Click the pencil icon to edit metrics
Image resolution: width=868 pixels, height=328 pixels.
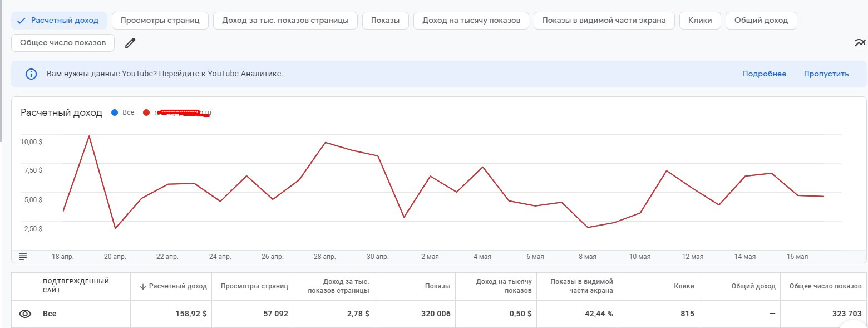(130, 43)
